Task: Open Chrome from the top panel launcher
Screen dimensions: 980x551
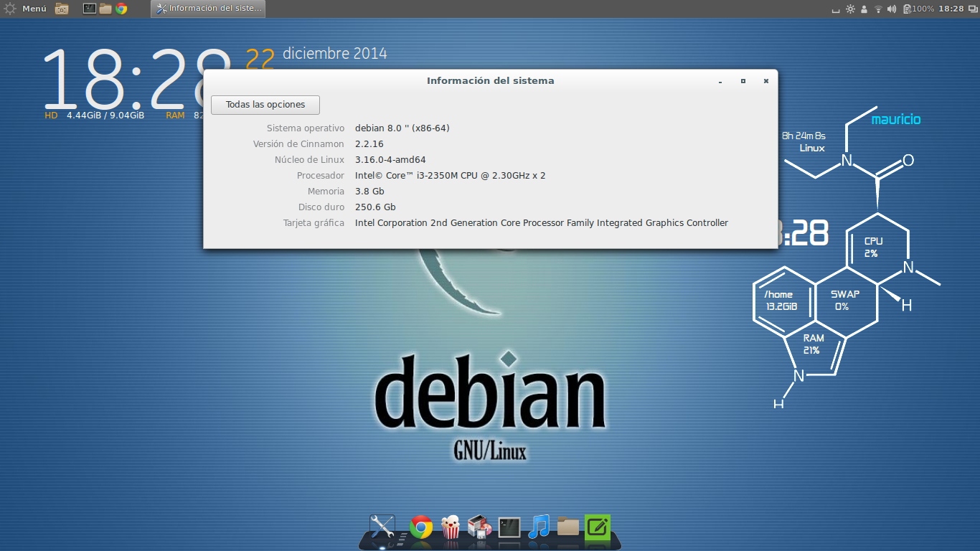Action: [x=121, y=9]
